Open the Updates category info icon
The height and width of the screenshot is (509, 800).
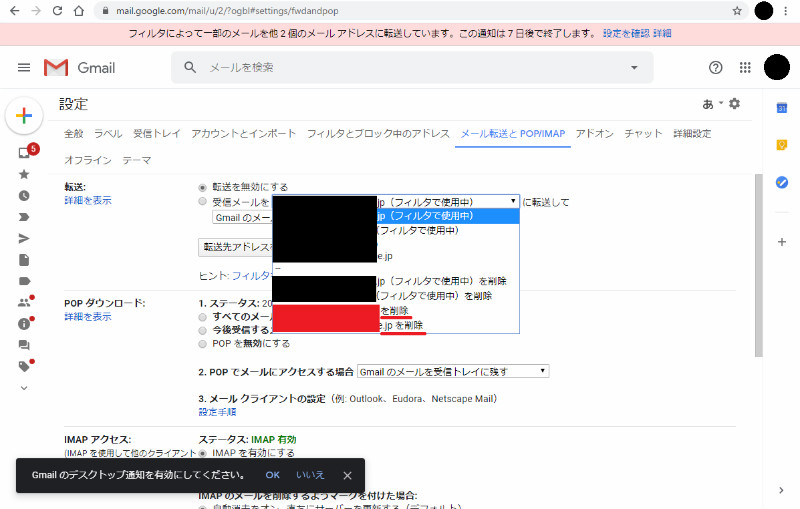(24, 323)
